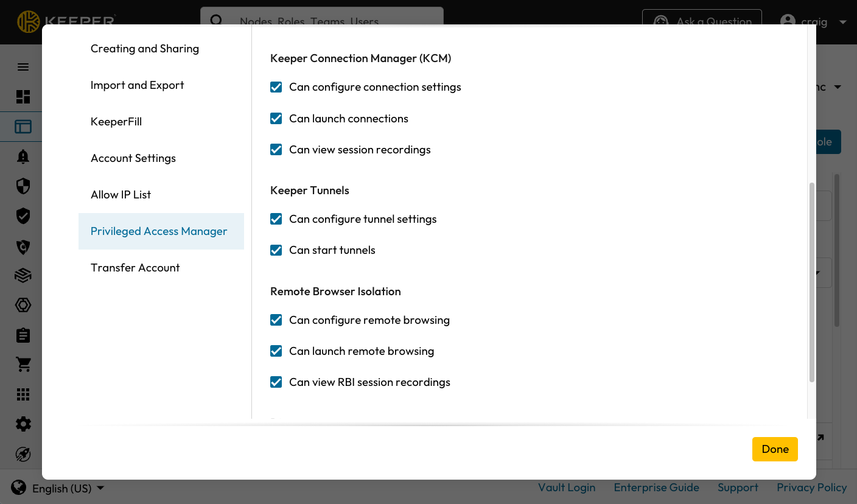Image resolution: width=857 pixels, height=504 pixels.
Task: Open the settings gear icon in sidebar
Action: pos(23,424)
